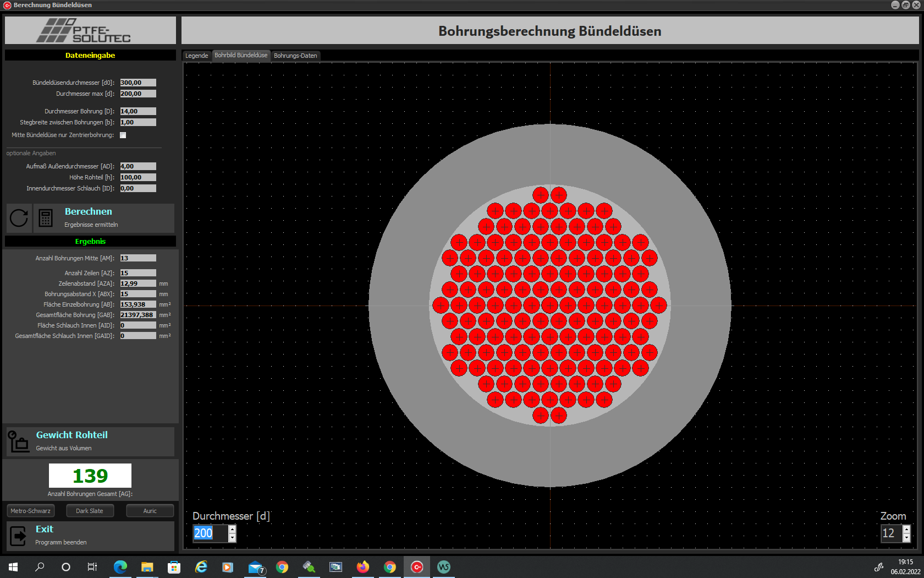Viewport: 924px width, 578px height.
Task: Decrease Zoom value with down arrow
Action: point(906,538)
